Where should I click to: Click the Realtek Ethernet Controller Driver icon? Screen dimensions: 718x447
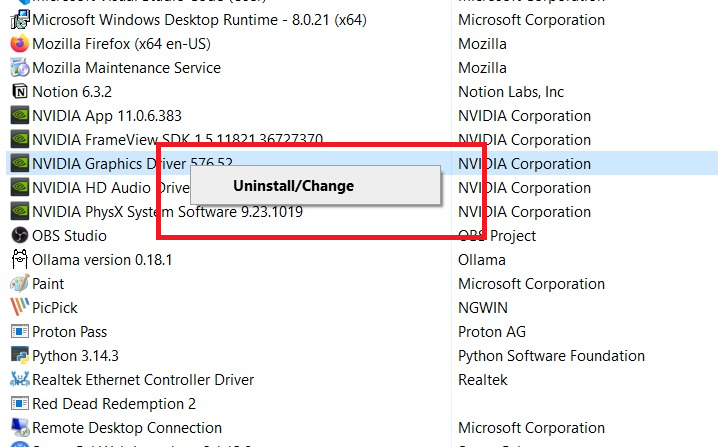20,379
